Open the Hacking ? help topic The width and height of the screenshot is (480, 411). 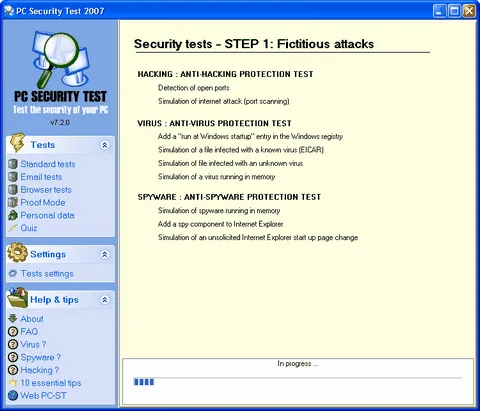(40, 370)
